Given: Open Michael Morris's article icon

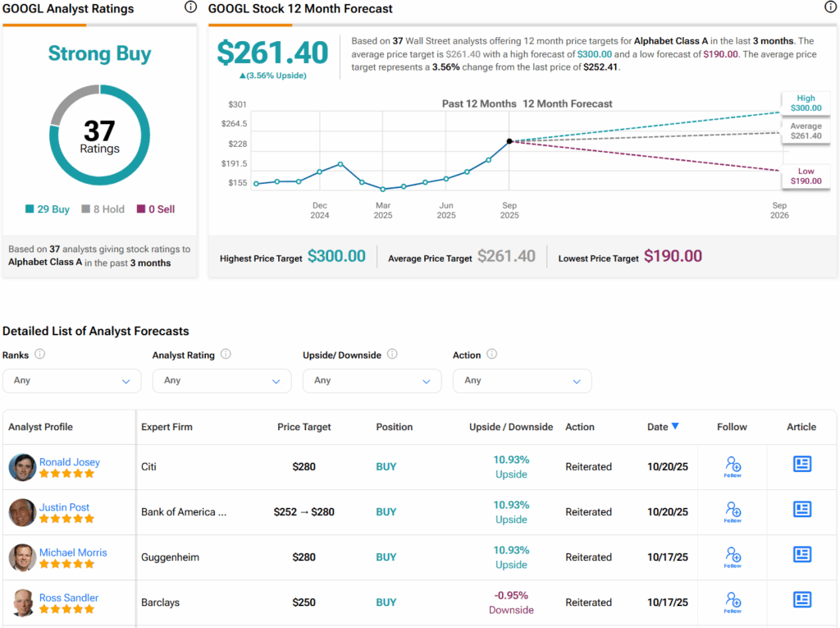Looking at the screenshot, I should click(x=801, y=557).
